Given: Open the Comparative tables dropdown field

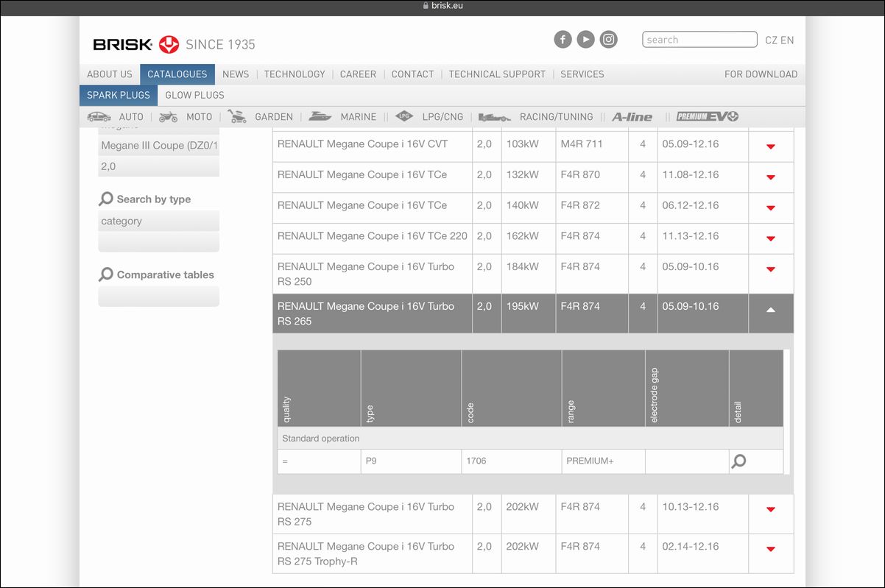Looking at the screenshot, I should pyautogui.click(x=159, y=297).
